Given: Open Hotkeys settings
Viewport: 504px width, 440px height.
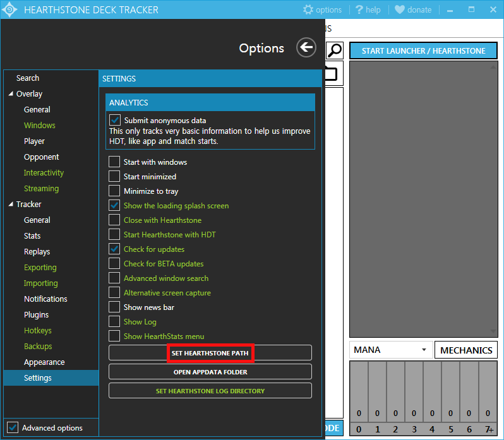Looking at the screenshot, I should tap(38, 331).
